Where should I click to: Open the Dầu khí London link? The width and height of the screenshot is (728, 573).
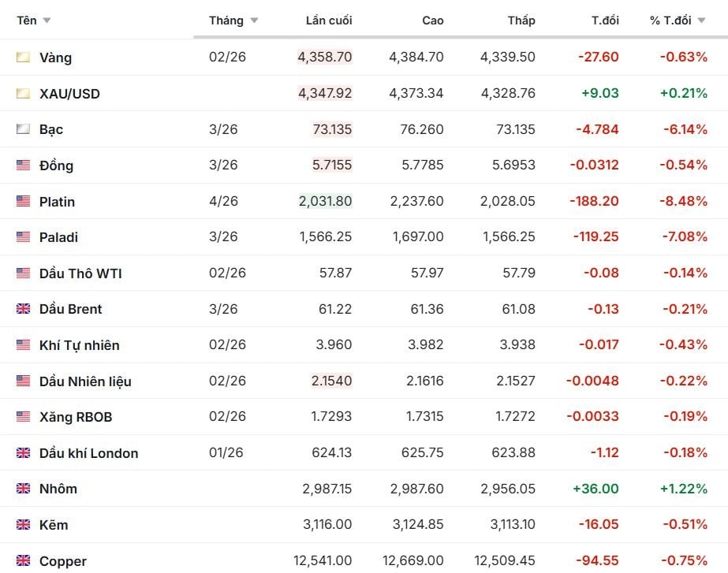[88, 453]
